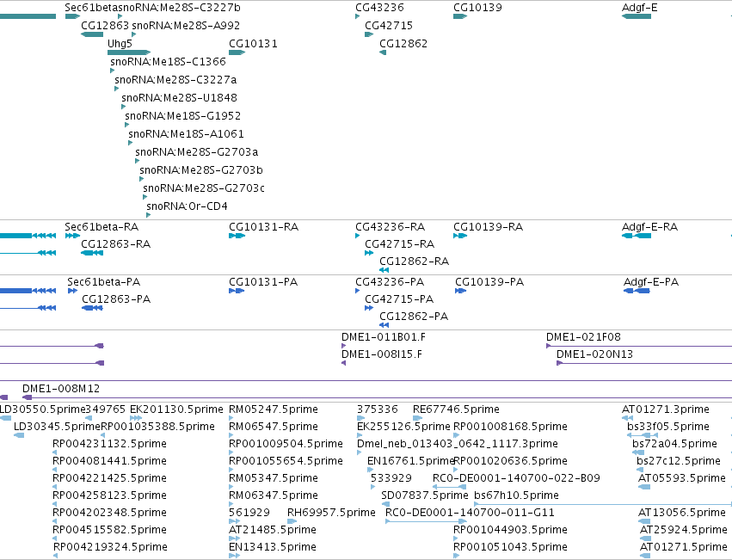Click snoRNA:Me28S-G2703a label
This screenshot has height=560, width=732.
point(196,151)
